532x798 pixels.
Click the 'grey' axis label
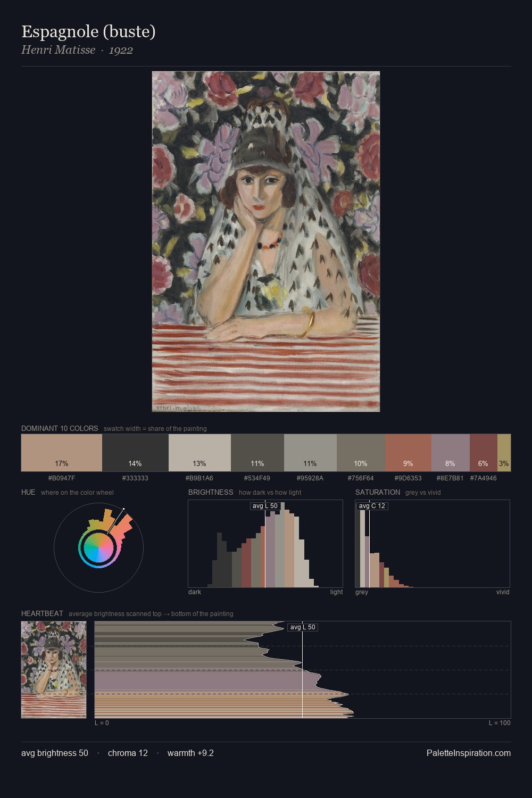click(362, 592)
